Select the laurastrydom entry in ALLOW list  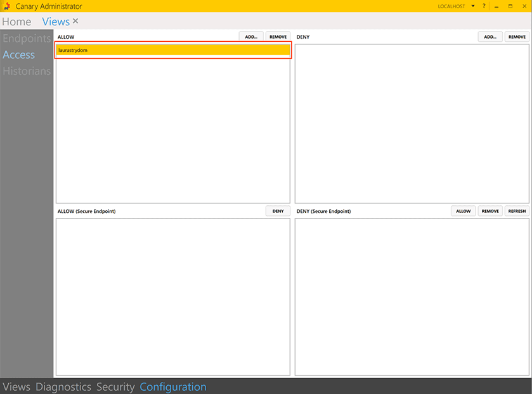click(x=173, y=50)
